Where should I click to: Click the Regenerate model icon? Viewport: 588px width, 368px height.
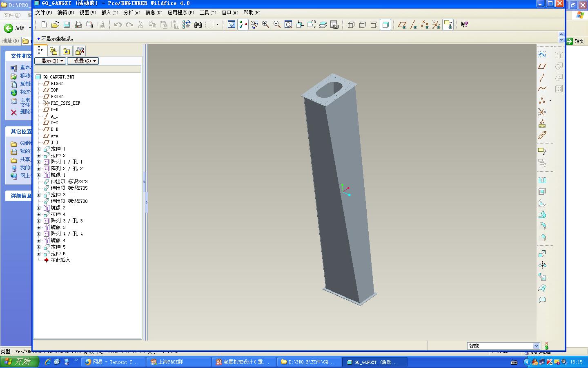[187, 25]
